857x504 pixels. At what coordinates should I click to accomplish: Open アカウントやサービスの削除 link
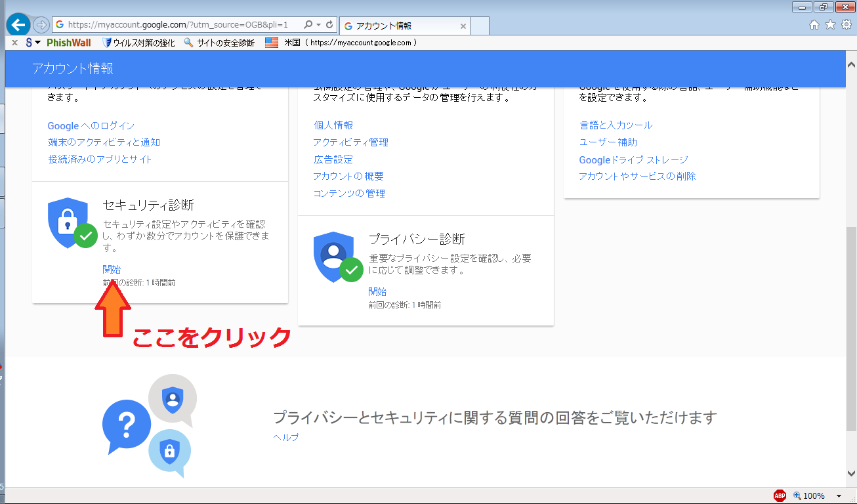[637, 177]
